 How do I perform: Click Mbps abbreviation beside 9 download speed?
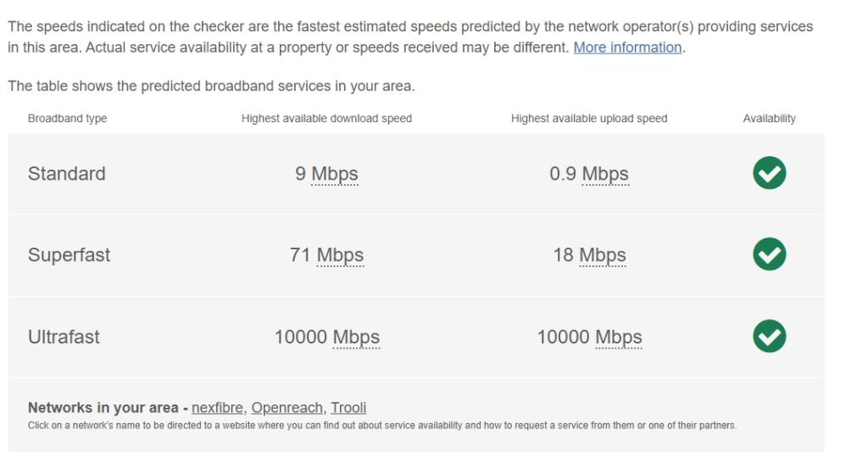(335, 175)
